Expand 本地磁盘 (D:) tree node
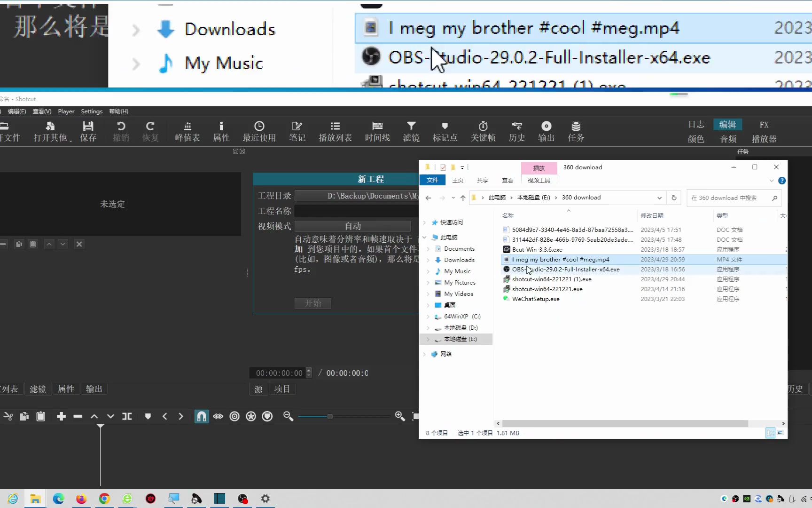 428,328
